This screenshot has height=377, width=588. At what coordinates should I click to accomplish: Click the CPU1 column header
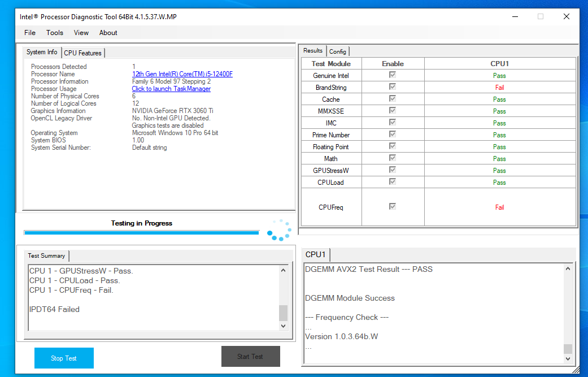click(x=499, y=64)
